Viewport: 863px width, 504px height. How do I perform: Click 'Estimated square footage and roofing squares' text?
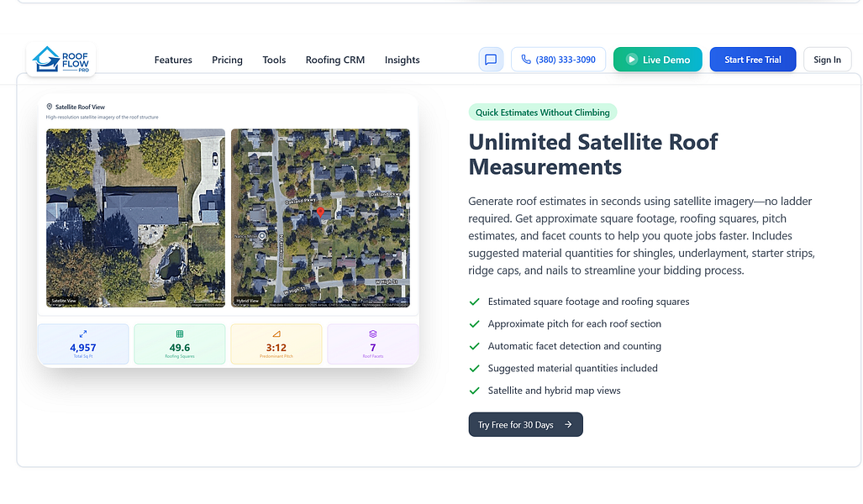pos(588,302)
